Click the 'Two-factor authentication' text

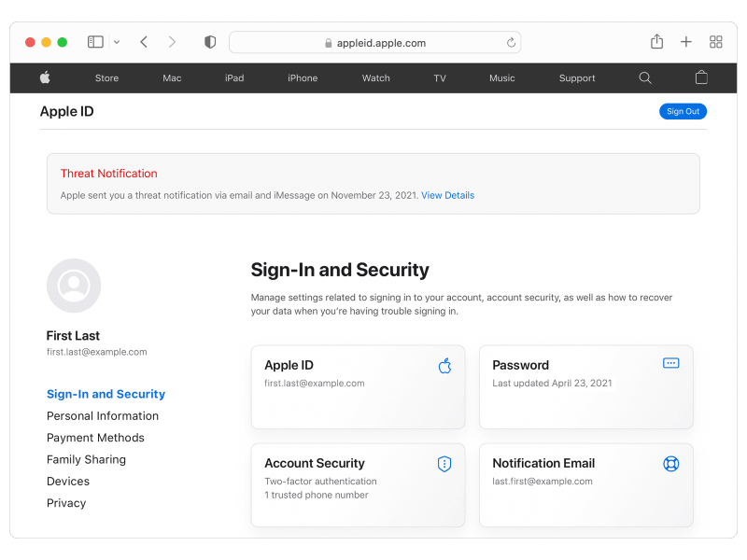pyautogui.click(x=320, y=482)
